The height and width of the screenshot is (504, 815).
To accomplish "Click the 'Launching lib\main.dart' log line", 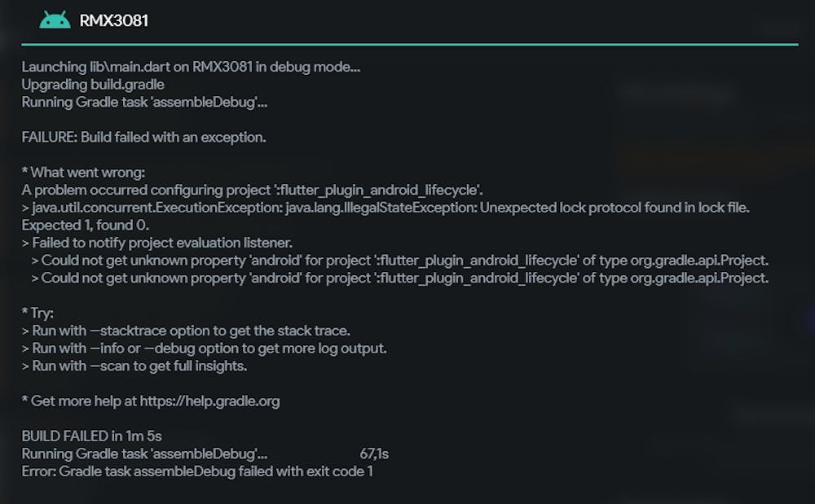I will click(191, 67).
